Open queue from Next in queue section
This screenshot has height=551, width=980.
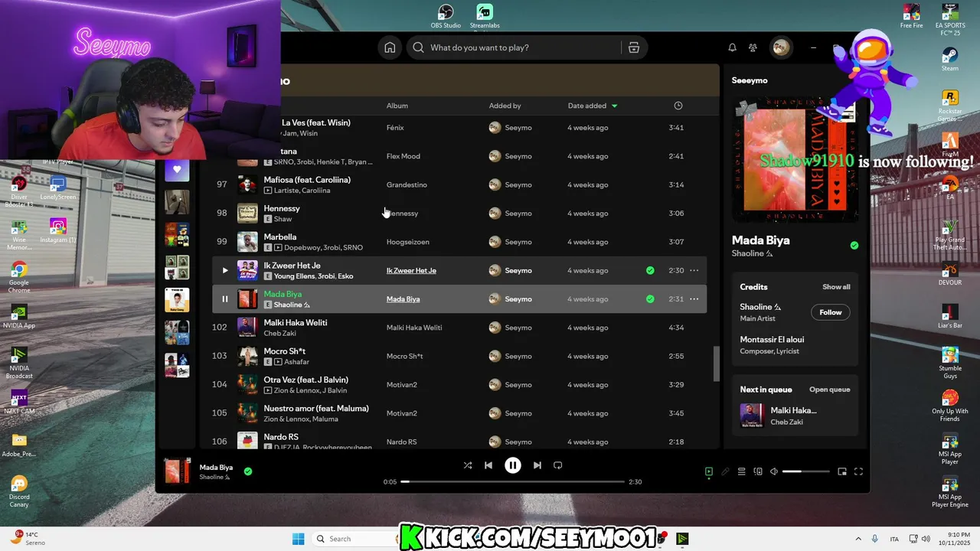(x=830, y=390)
